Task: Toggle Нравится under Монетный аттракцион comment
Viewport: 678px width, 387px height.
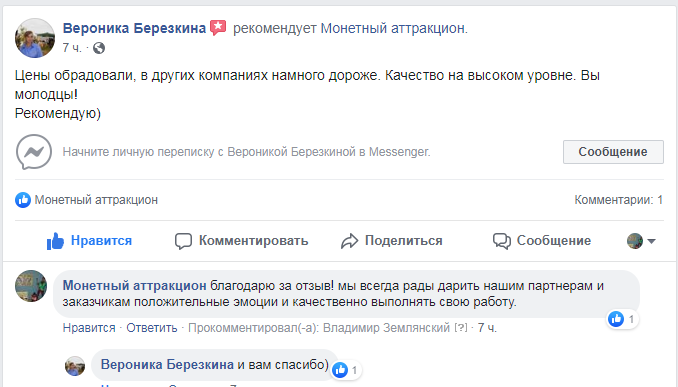Action: (89, 328)
